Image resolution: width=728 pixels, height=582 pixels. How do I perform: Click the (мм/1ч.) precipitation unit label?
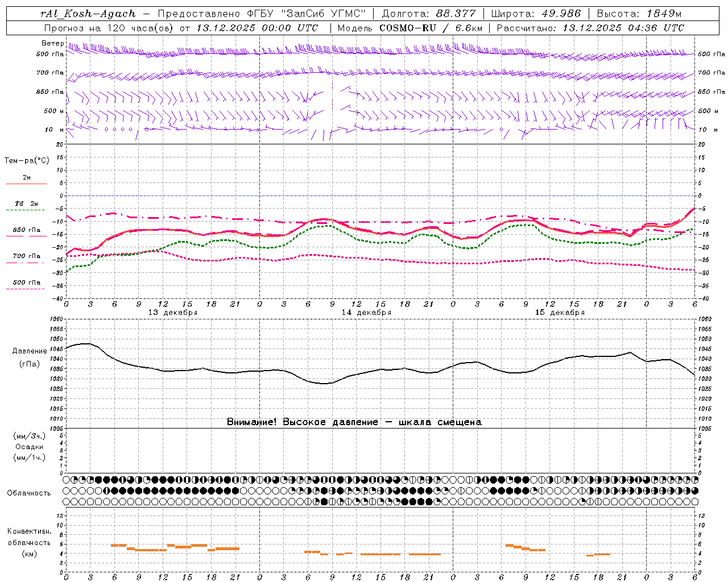[x=30, y=458]
